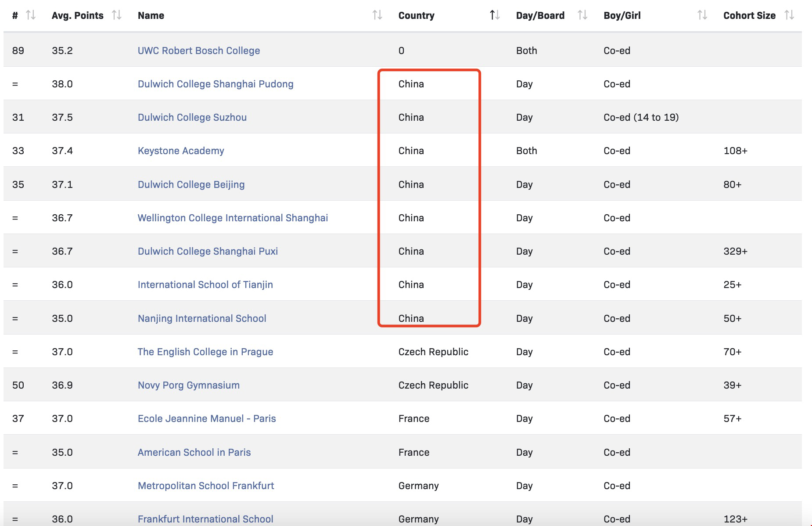Sort by rank number column arrows
The height and width of the screenshot is (526, 812).
31,15
